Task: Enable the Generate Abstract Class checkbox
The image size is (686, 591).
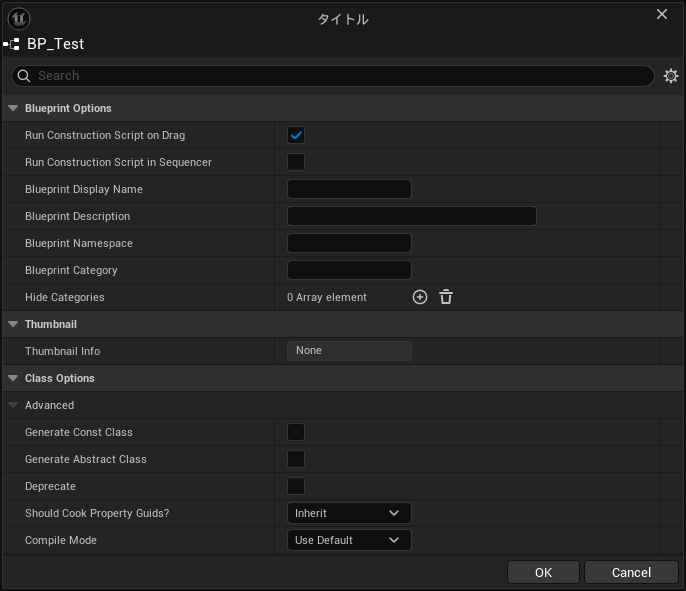Action: [296, 459]
